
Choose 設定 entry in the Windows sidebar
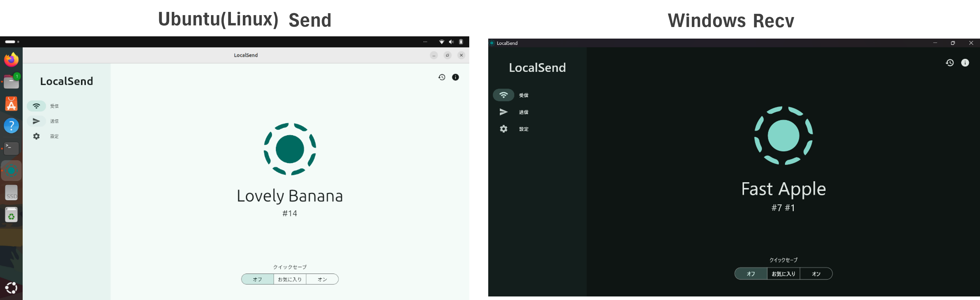524,129
